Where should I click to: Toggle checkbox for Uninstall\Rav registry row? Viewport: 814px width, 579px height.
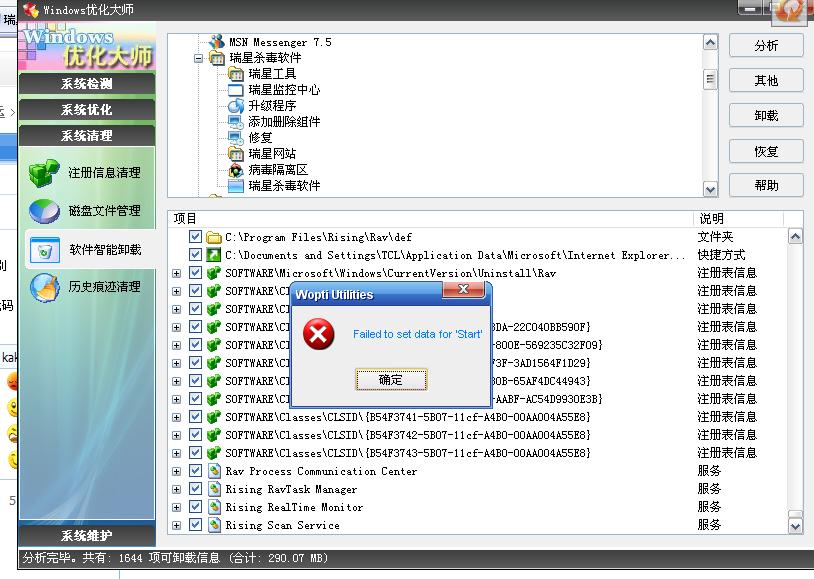coord(195,273)
